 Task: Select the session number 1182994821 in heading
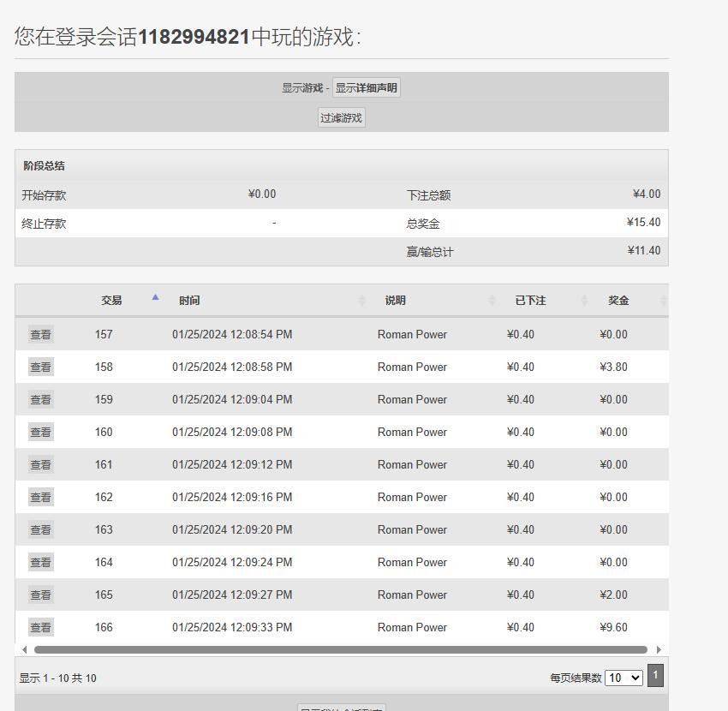pyautogui.click(x=194, y=37)
